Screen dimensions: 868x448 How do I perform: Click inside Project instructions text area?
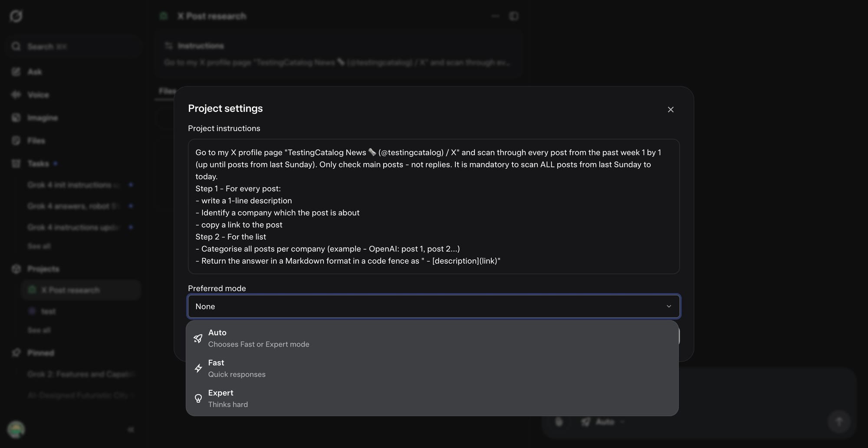433,206
